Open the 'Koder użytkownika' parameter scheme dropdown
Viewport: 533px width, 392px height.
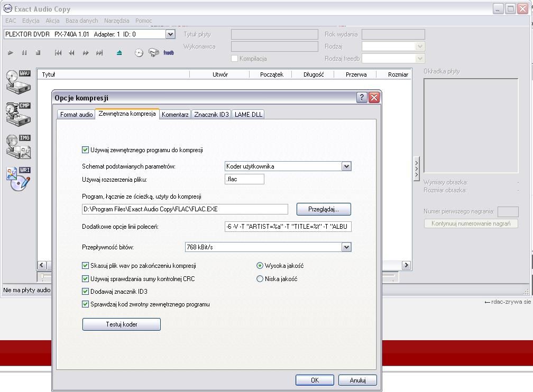coord(346,166)
